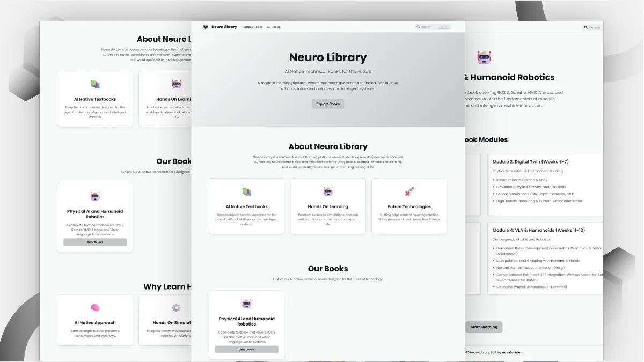Viewport: 644px width, 362px height.
Task: Click 'Introduction to Gazebo & Unity' list item
Action: coord(522,180)
